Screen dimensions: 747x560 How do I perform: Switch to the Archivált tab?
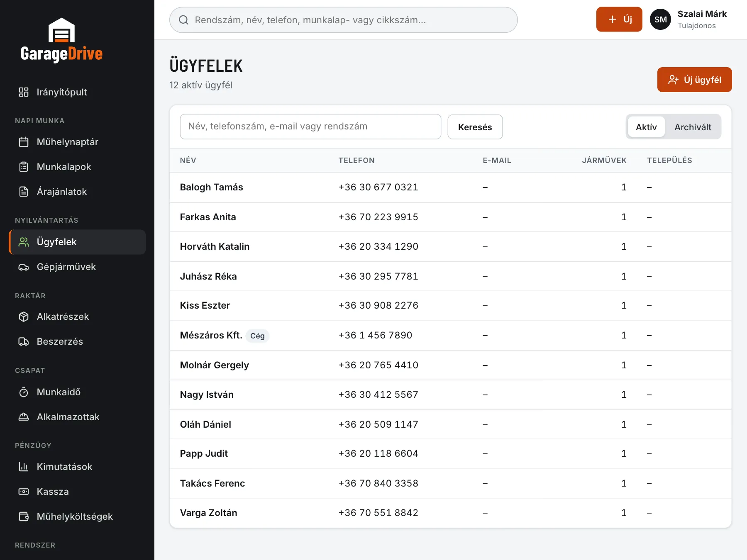click(693, 127)
